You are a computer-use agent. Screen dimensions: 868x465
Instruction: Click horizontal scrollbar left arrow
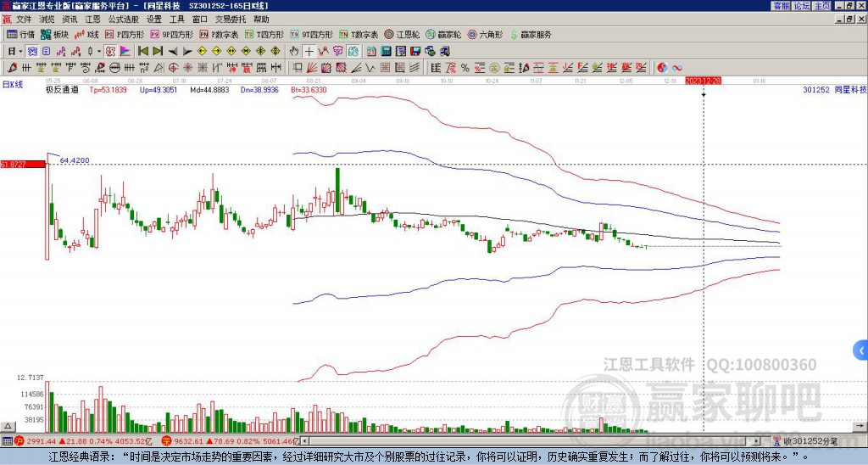coord(305,441)
